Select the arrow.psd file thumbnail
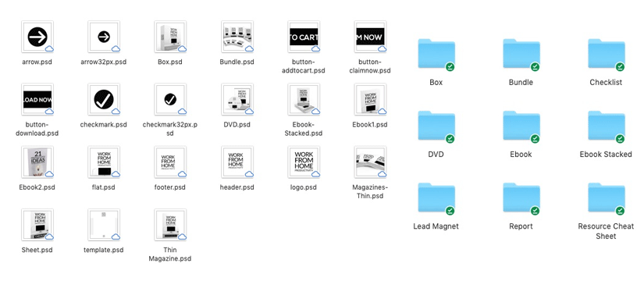Viewport: 644px width, 281px height. point(37,37)
